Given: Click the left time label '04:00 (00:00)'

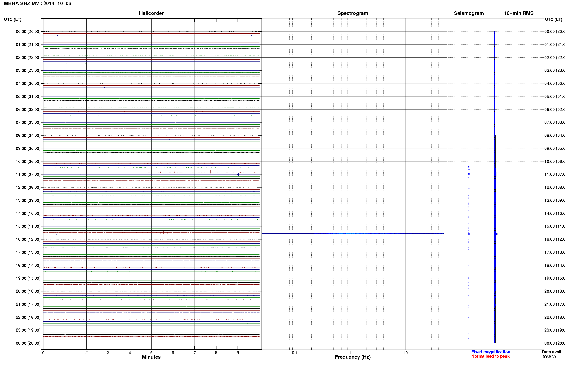Looking at the screenshot, I should coord(28,83).
